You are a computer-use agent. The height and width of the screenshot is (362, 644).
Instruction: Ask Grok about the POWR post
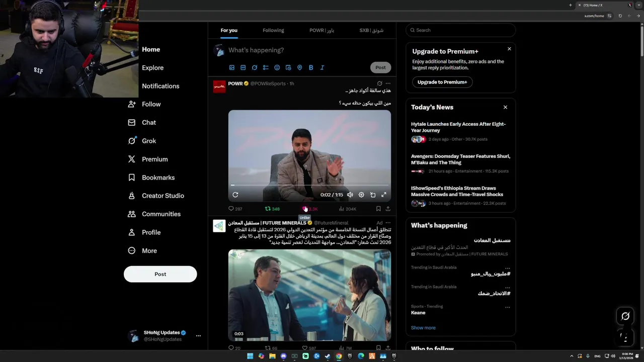click(379, 83)
